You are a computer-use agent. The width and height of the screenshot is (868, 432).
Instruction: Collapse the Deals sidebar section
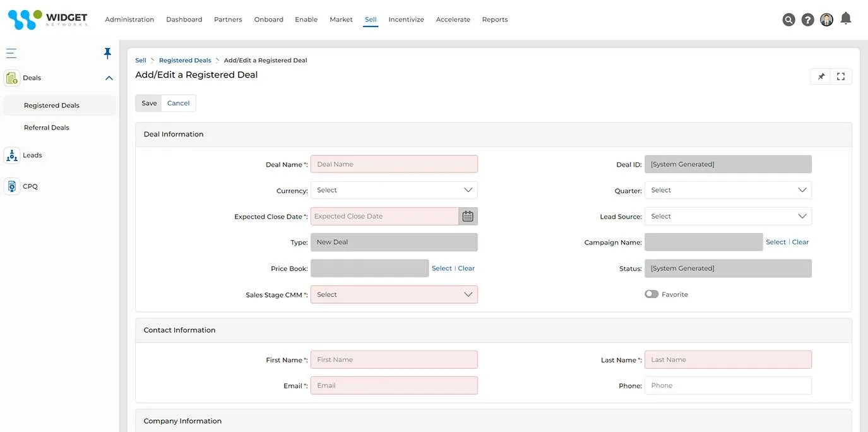pyautogui.click(x=109, y=78)
